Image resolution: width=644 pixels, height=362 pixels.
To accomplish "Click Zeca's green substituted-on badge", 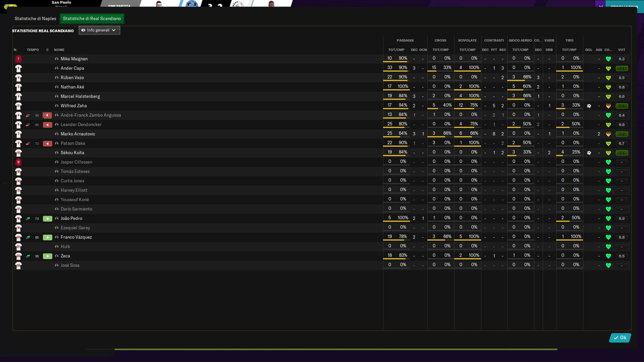I will tap(47, 256).
